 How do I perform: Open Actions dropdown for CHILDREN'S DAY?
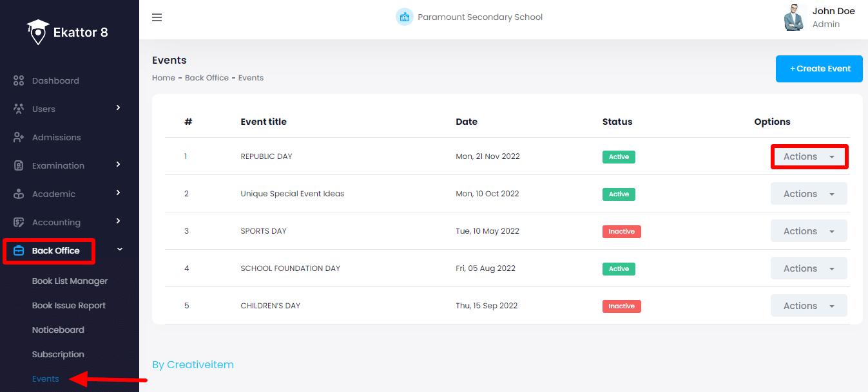coord(809,306)
